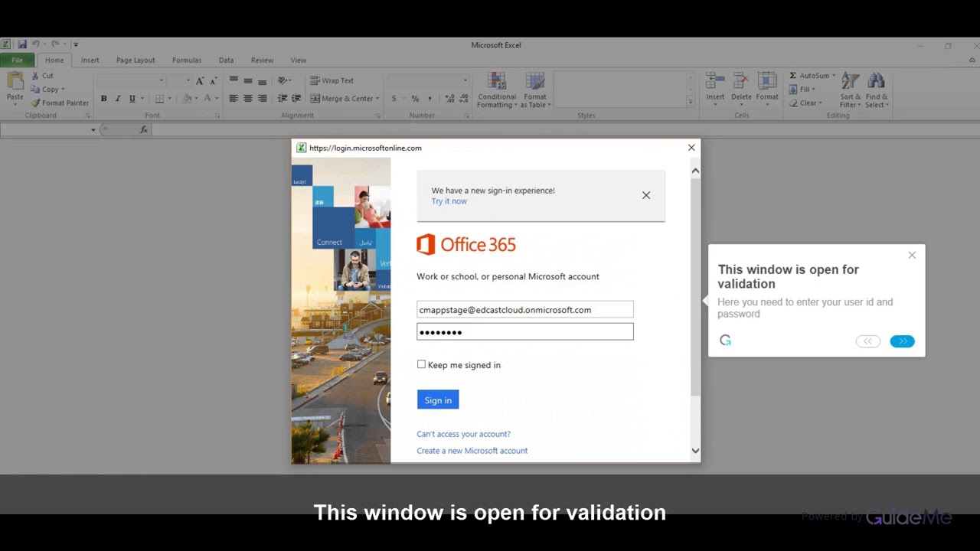Open the Find & Select dropdown
Viewport: 980px width, 551px height.
click(877, 90)
